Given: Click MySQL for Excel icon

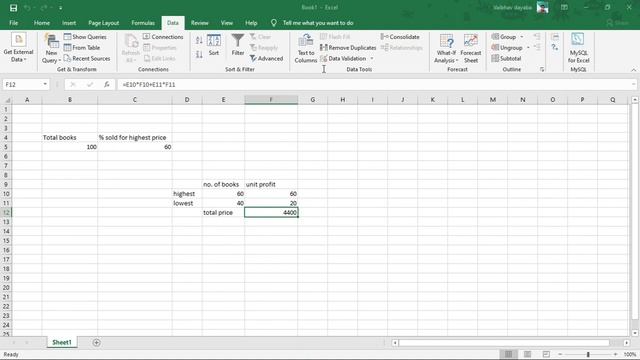Looking at the screenshot, I should tap(578, 49).
